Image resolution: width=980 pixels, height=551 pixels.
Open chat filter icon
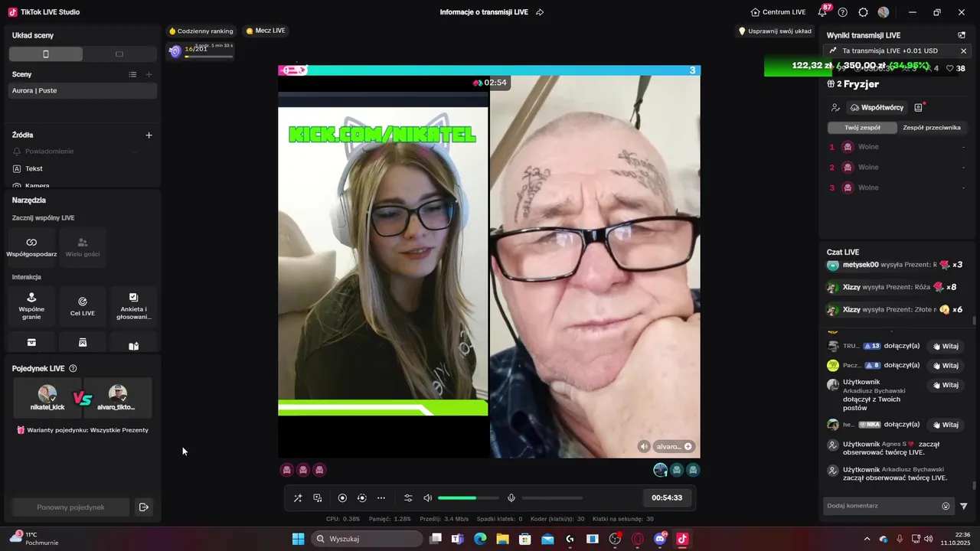coord(964,506)
